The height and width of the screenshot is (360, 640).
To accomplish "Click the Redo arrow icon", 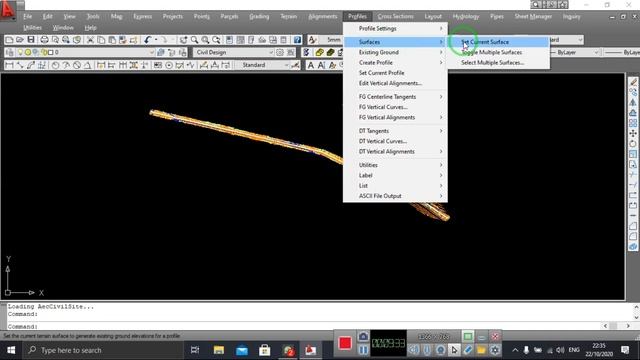I will [x=164, y=40].
